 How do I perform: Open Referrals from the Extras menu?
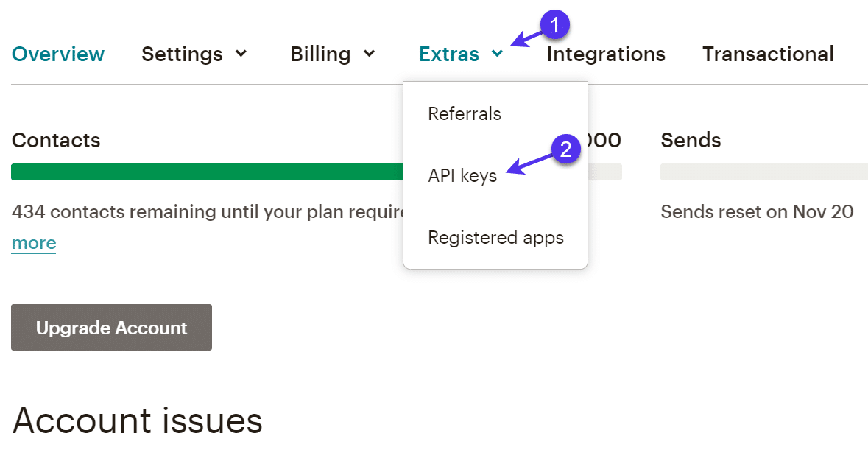click(x=464, y=113)
